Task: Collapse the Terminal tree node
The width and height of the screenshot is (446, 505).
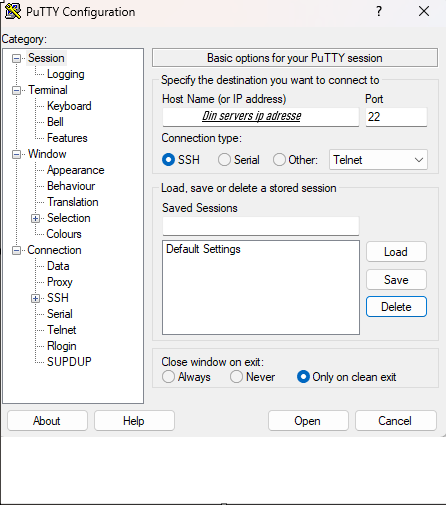Action: point(16,91)
